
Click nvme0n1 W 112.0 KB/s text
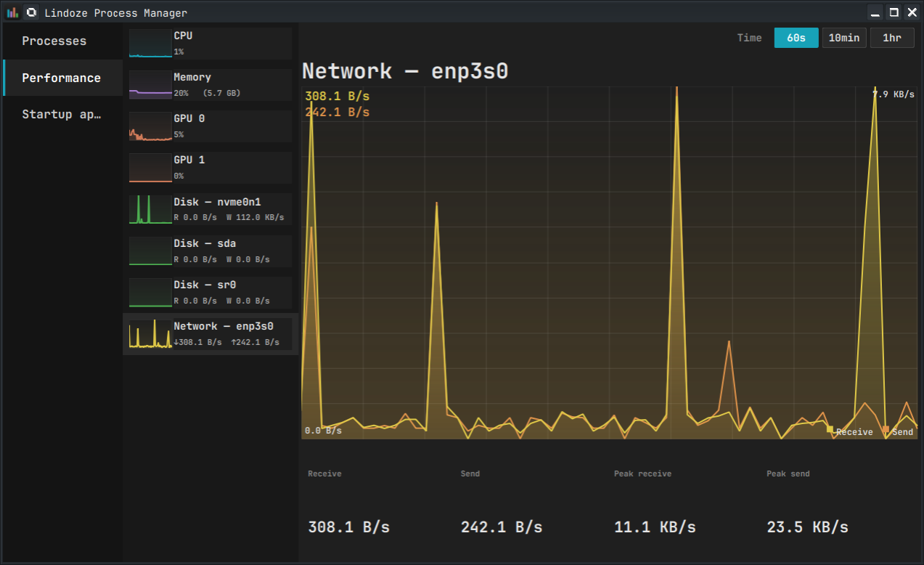(x=255, y=217)
